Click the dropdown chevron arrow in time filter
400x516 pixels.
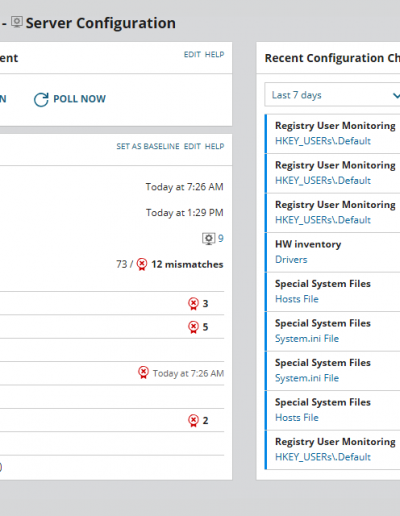click(396, 96)
